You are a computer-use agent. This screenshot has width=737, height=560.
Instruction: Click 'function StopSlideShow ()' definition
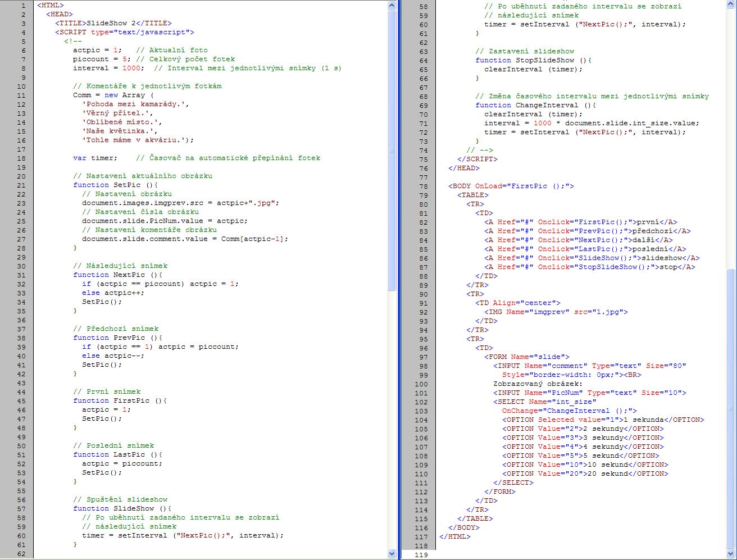coord(533,60)
